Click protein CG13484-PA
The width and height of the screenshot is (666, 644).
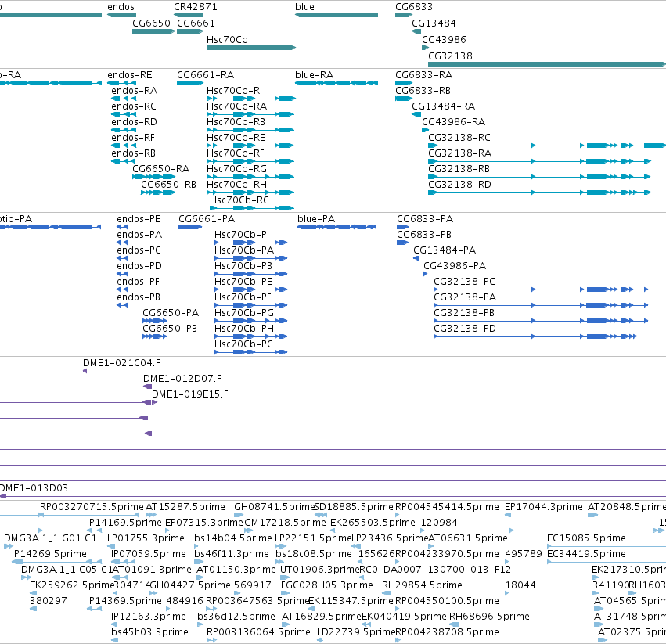click(x=445, y=250)
